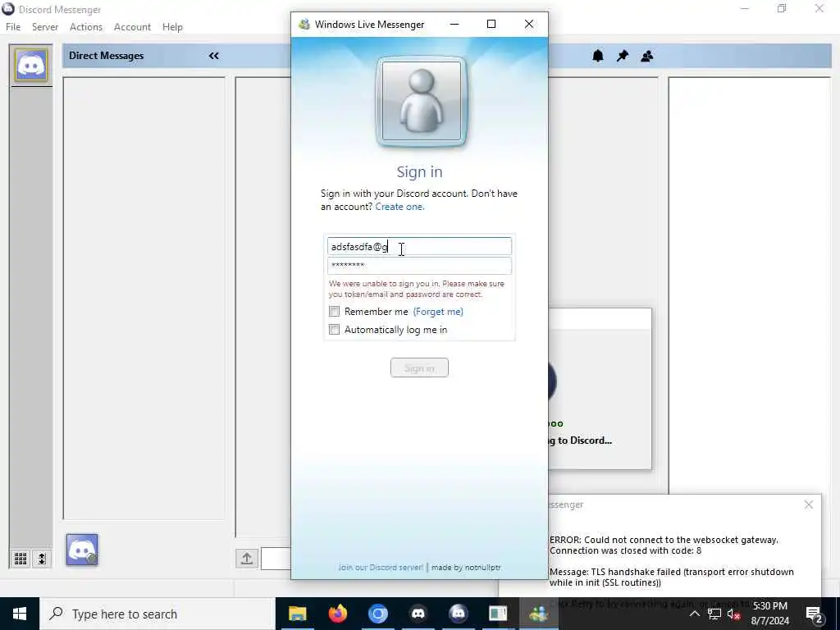Screen dimensions: 840x630
Task: Click the Windows Start button
Action: (20, 614)
